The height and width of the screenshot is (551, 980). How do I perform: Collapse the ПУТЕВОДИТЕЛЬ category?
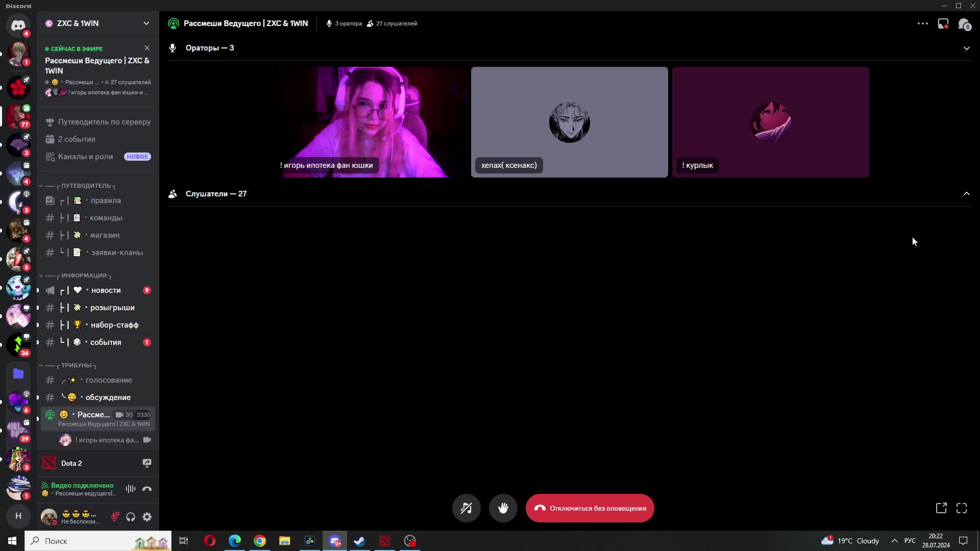tap(78, 186)
